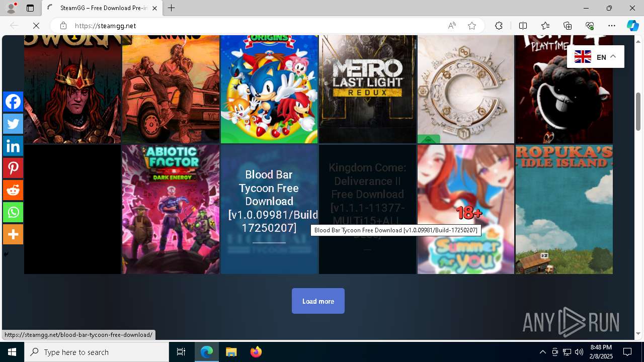The width and height of the screenshot is (644, 362).
Task: Click the Load more button
Action: (318, 301)
